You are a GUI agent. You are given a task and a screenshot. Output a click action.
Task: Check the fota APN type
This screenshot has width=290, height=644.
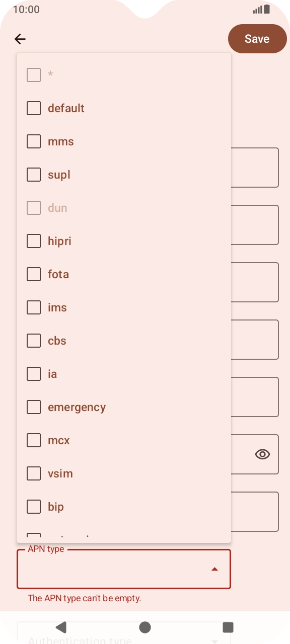point(33,274)
